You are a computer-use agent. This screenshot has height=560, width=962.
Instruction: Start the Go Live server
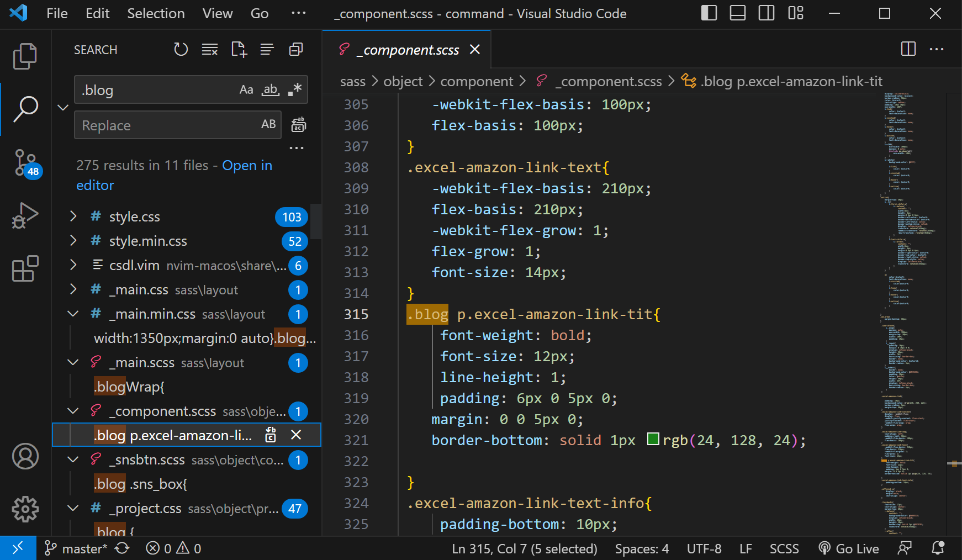pos(849,548)
